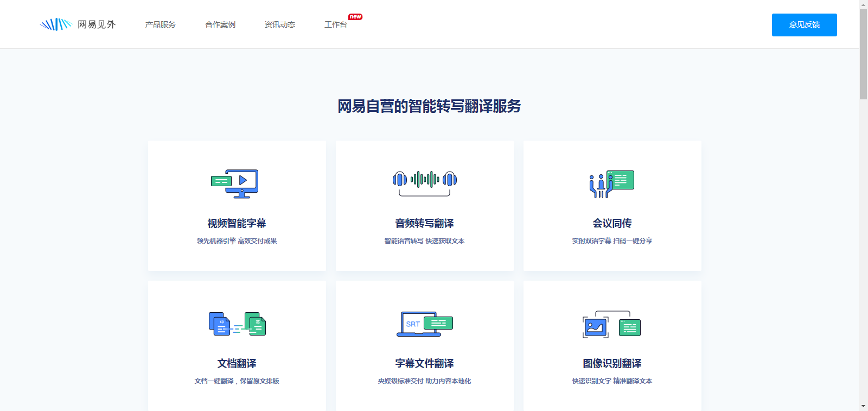Open the 视频智能字幕 title
This screenshot has height=411, width=868.
237,223
